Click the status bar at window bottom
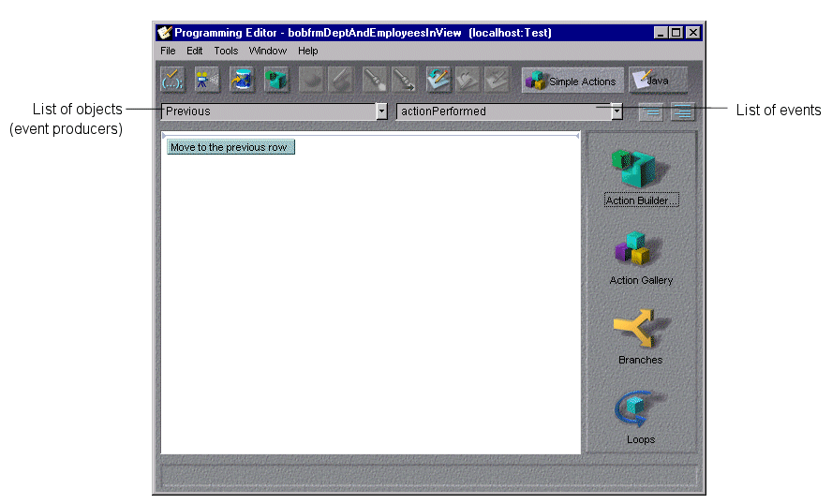Image resolution: width=832 pixels, height=504 pixels. [x=429, y=475]
